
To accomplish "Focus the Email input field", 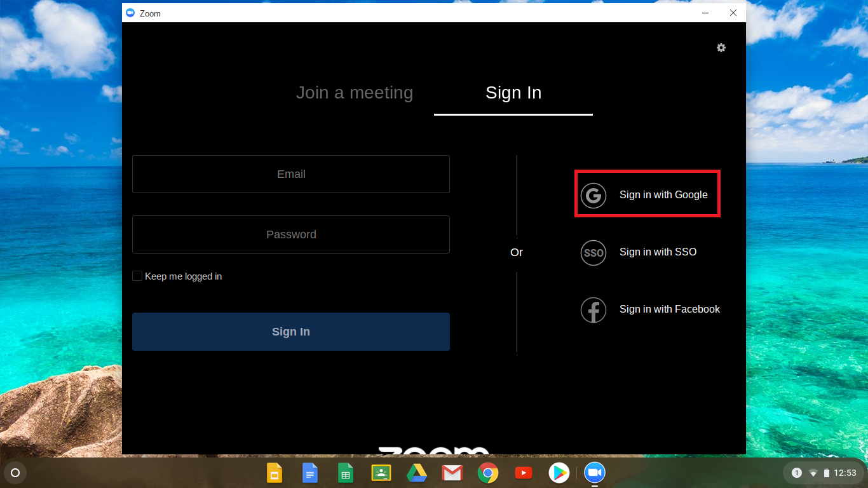I will click(x=291, y=174).
